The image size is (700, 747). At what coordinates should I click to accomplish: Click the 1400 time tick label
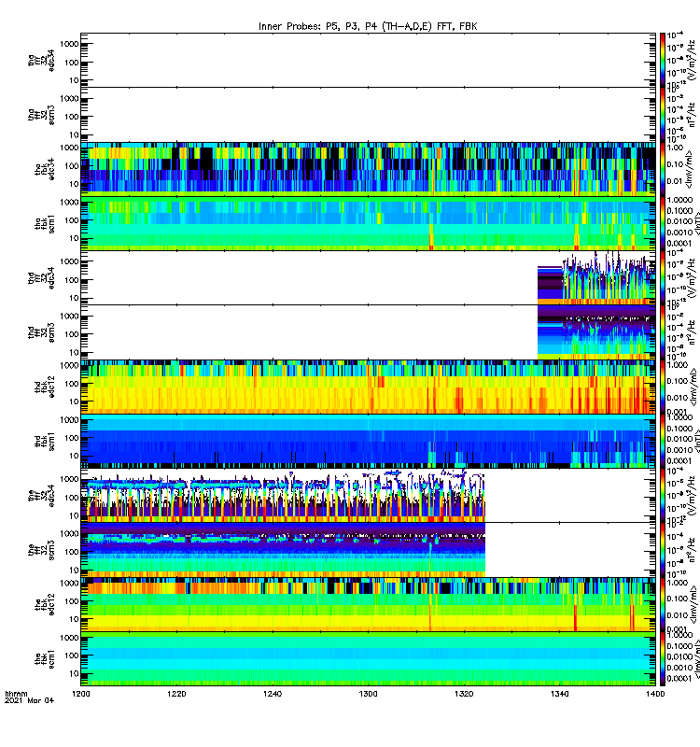tap(655, 694)
